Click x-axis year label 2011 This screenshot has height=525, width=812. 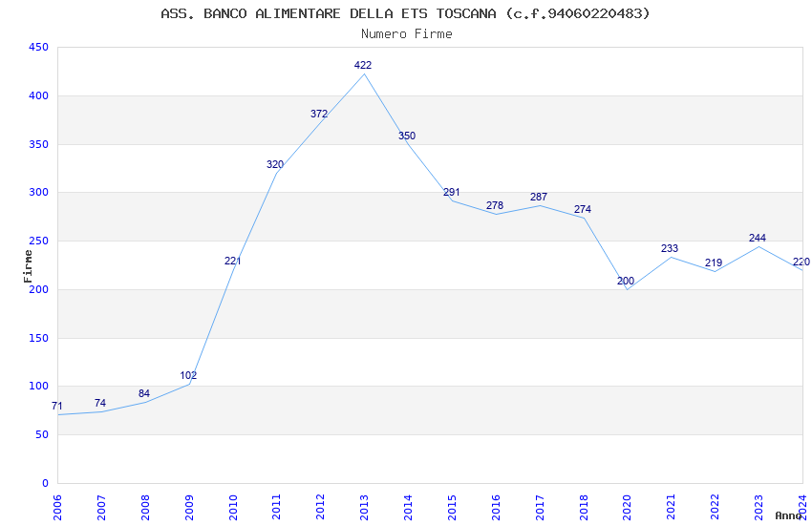(x=276, y=508)
